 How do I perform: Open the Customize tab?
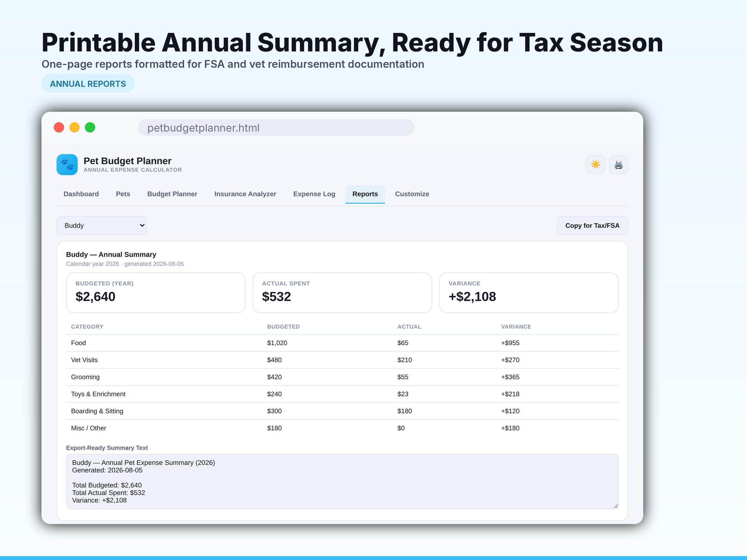tap(412, 194)
